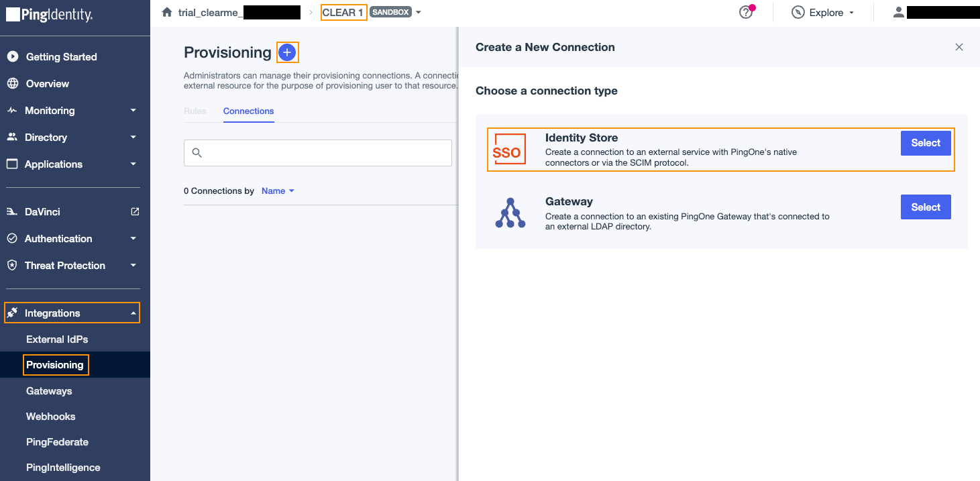The width and height of the screenshot is (980, 481).
Task: Click the search magnifier icon
Action: 197,153
